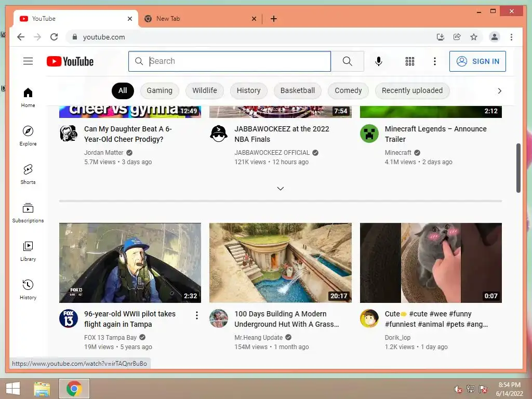The image size is (532, 399).
Task: Bookmark this page with the star icon
Action: [x=474, y=37]
